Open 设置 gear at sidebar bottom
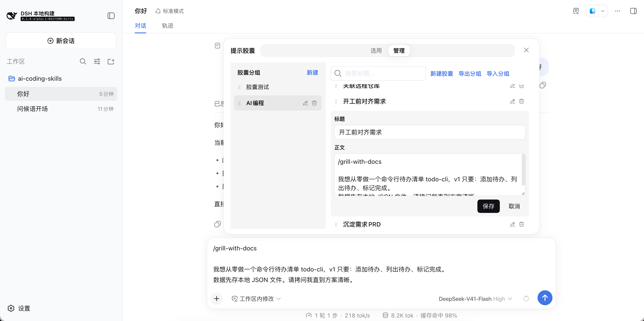644x321 pixels. click(x=19, y=308)
